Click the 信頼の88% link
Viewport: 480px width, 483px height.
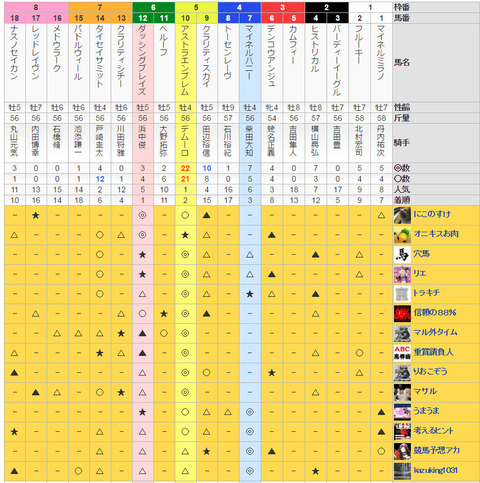435,313
